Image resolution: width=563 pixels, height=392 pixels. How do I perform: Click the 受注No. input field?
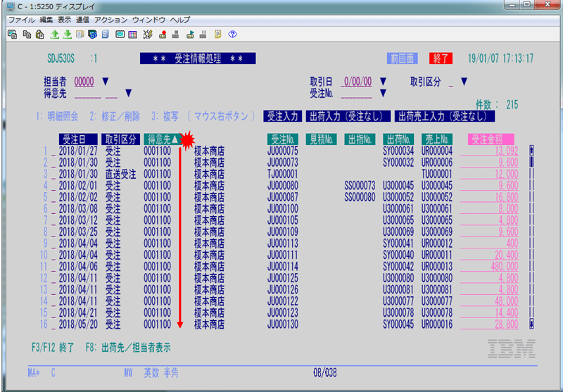357,92
